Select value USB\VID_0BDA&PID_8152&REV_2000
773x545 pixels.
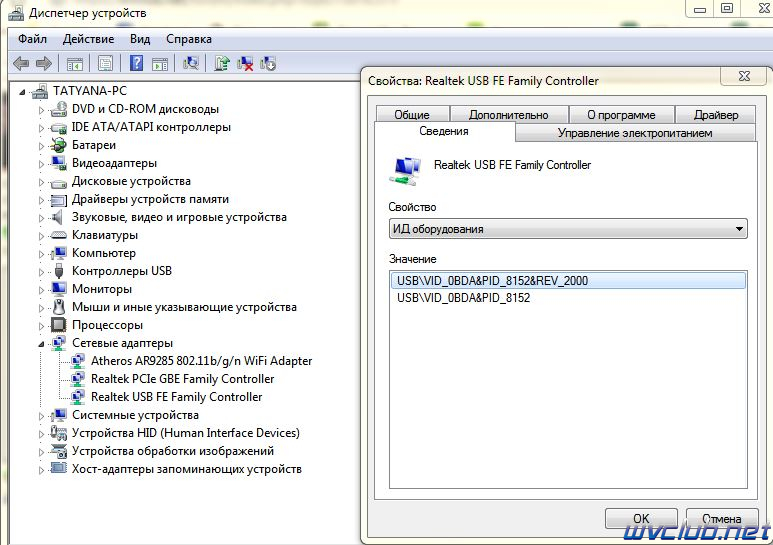point(568,281)
